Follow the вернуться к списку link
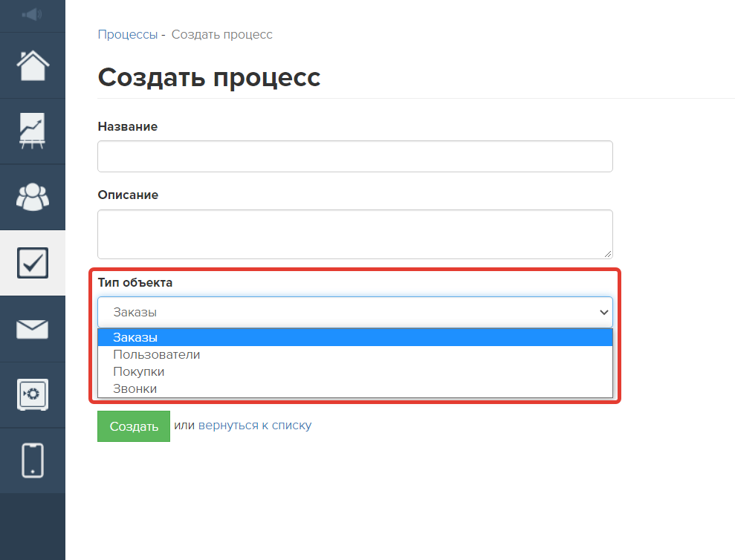 click(x=254, y=426)
